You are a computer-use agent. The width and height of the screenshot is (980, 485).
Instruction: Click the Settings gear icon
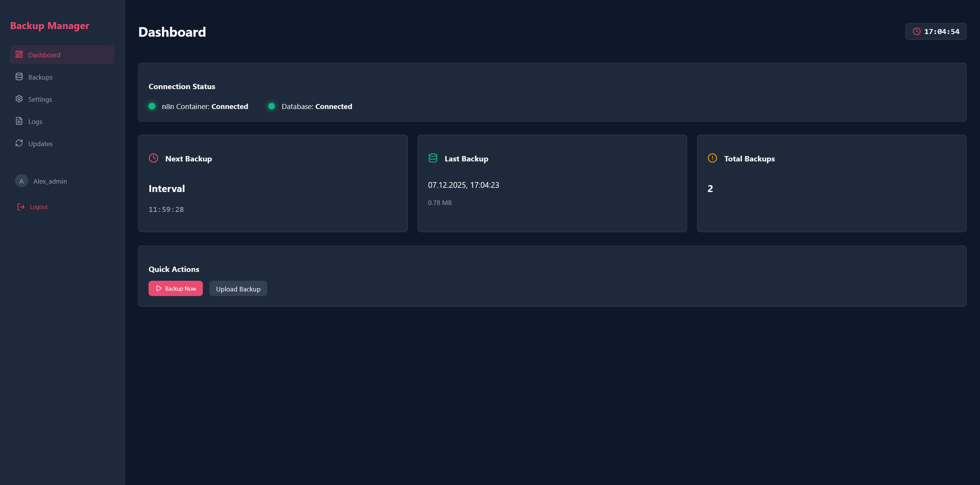(19, 99)
